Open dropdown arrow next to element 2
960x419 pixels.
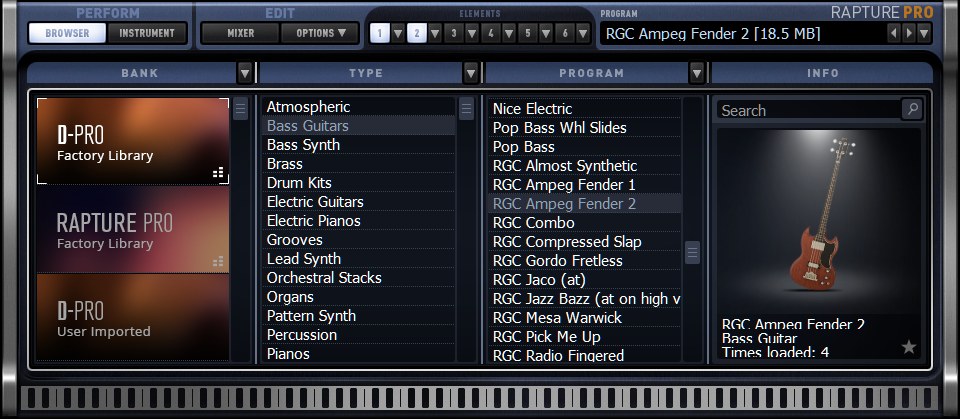[x=435, y=33]
